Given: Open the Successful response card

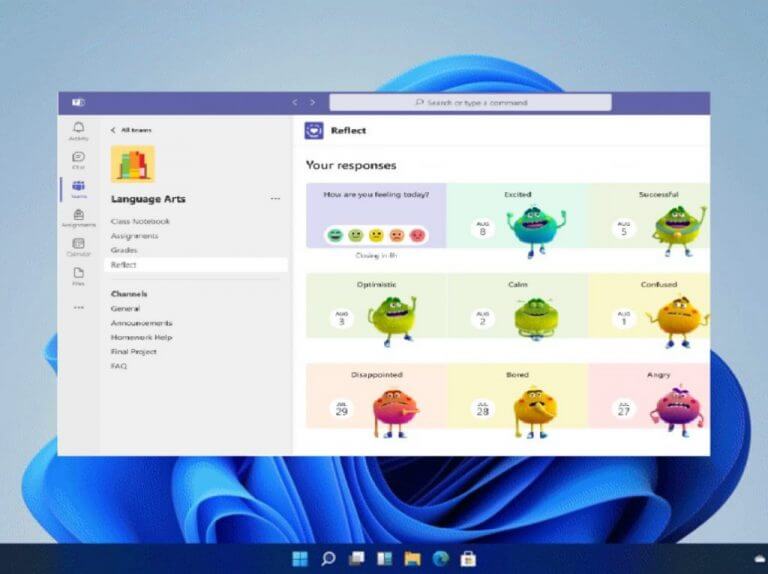Looking at the screenshot, I should 649,215.
